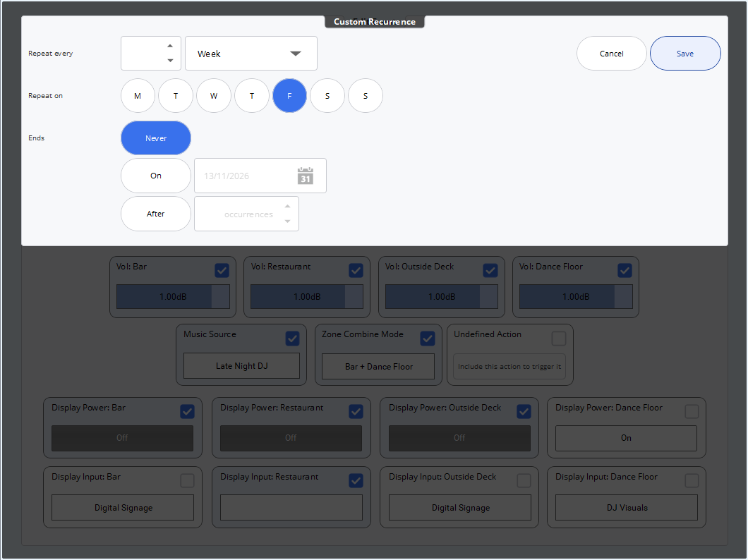
Task: Click the Repeat every number field
Action: pos(151,54)
